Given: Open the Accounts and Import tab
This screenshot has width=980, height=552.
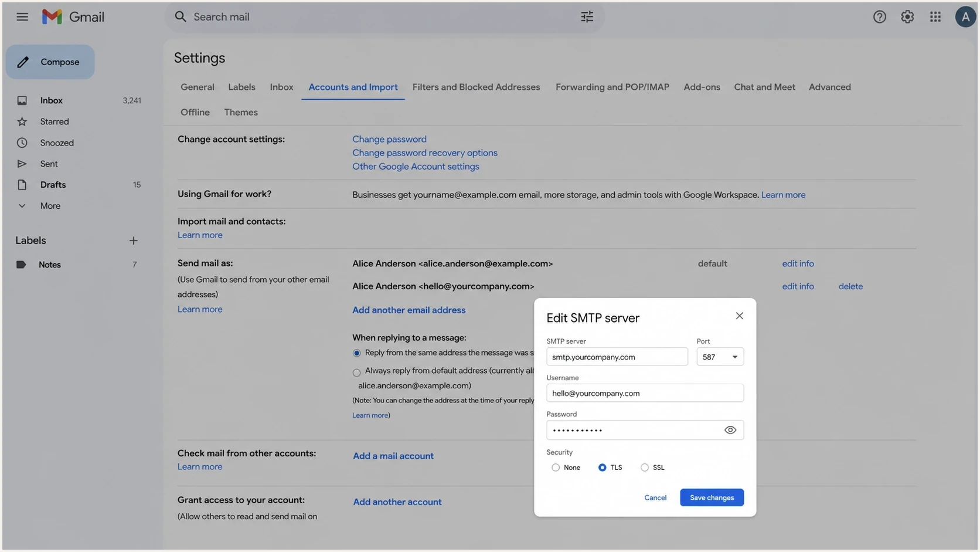Looking at the screenshot, I should pos(353,87).
